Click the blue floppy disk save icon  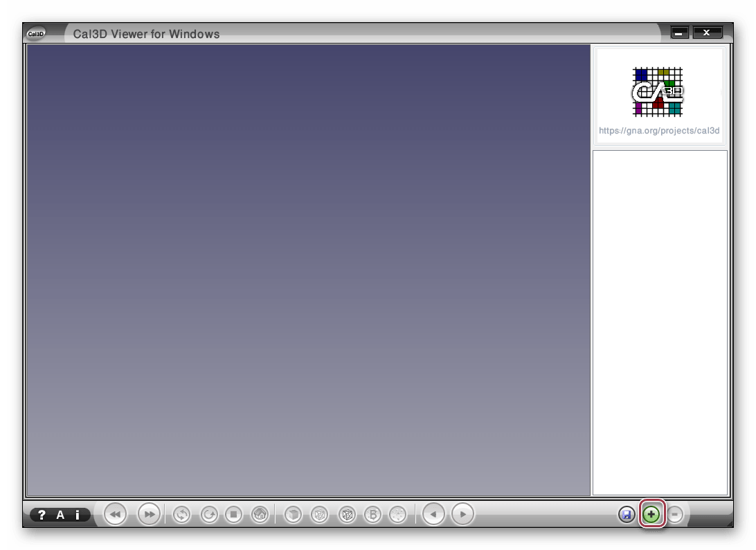627,515
